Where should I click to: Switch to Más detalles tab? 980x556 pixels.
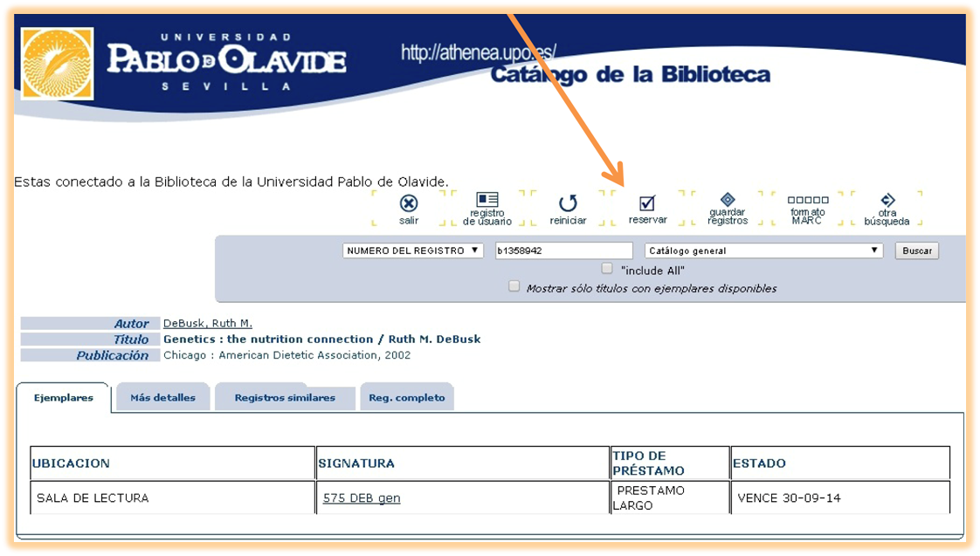(x=162, y=397)
